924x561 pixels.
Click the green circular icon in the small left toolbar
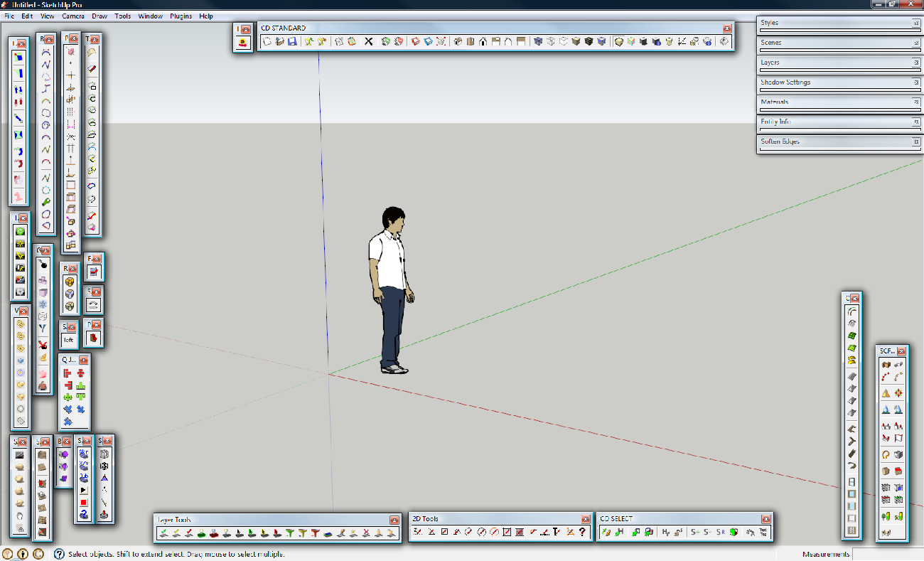[x=20, y=231]
